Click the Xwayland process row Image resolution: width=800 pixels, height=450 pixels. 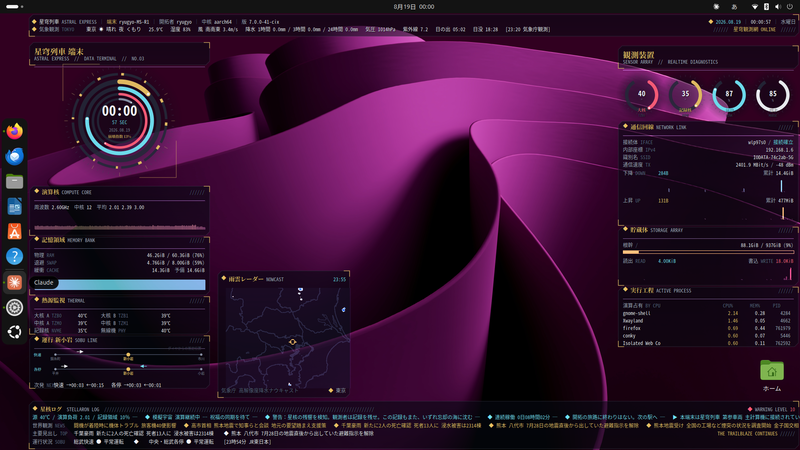(x=708, y=321)
